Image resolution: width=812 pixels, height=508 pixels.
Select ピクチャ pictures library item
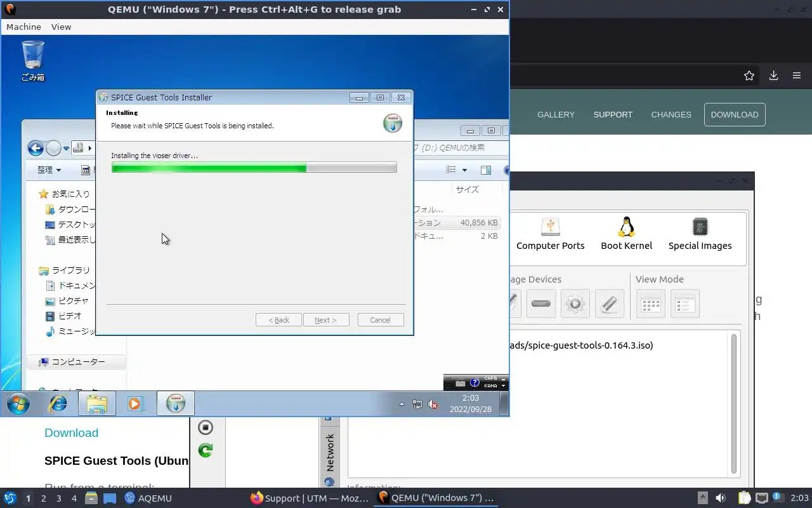[67, 300]
